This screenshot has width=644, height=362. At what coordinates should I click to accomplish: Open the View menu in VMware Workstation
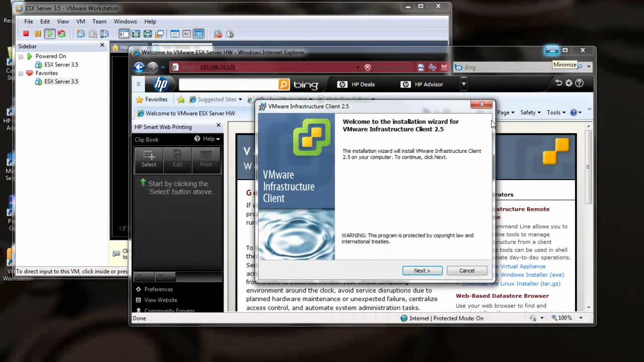63,22
